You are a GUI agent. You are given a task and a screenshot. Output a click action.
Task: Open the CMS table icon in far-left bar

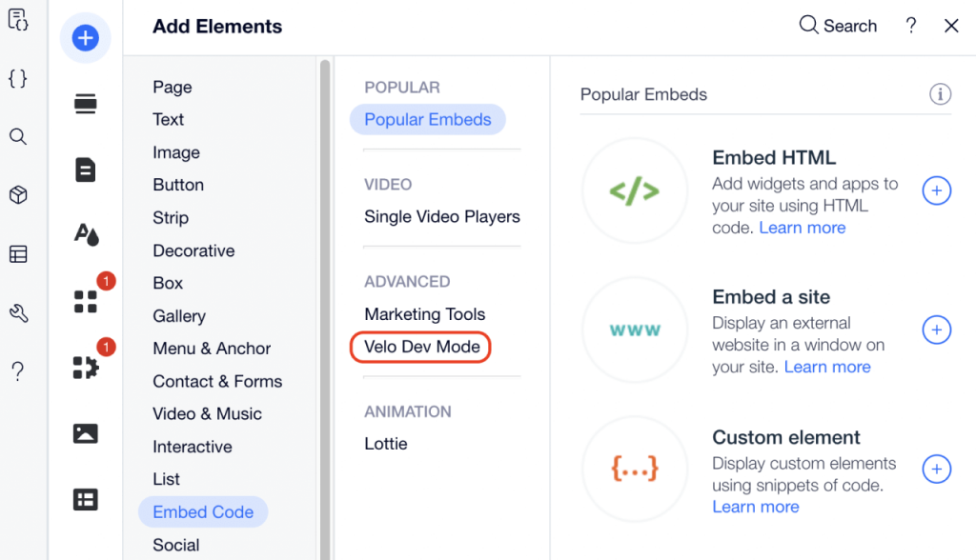click(17, 253)
